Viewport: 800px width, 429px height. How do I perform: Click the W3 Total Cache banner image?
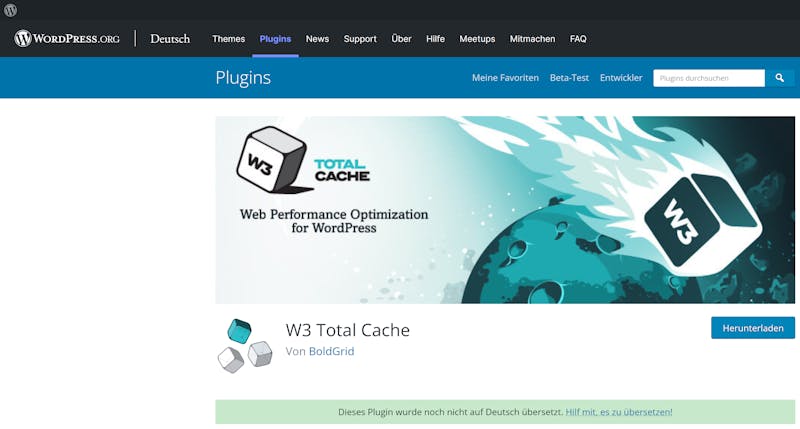point(505,210)
